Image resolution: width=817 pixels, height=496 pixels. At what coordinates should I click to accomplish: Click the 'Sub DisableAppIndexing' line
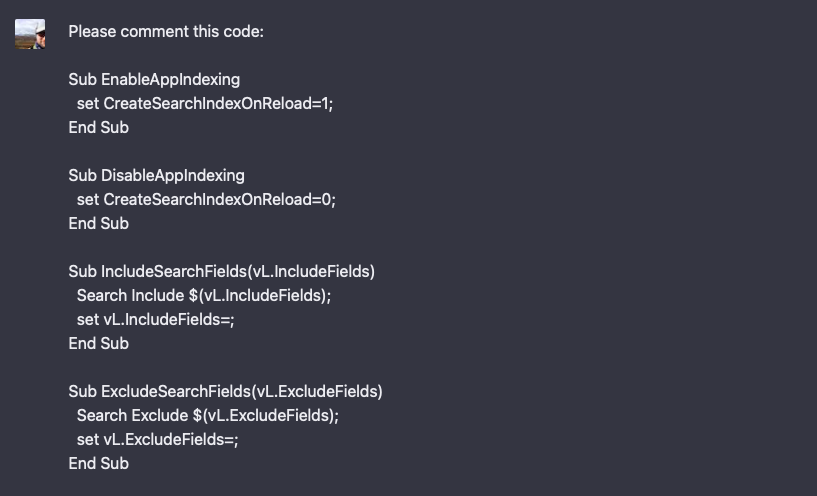[x=156, y=176]
